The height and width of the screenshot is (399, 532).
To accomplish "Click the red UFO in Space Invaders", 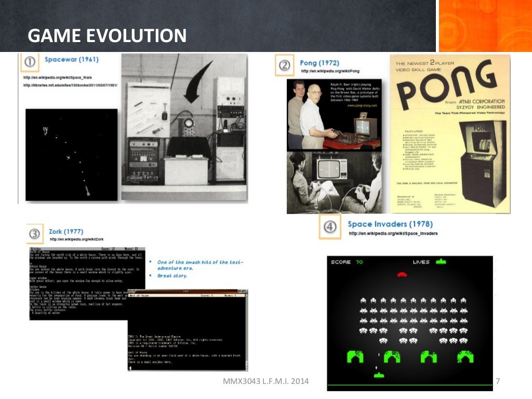I will tap(402, 274).
